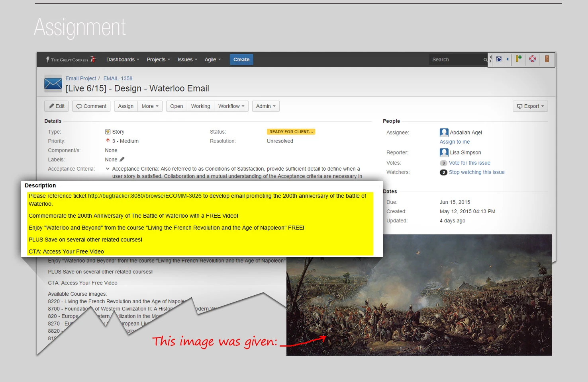Click the Assign button
Viewport: 588px width, 382px height.
126,106
